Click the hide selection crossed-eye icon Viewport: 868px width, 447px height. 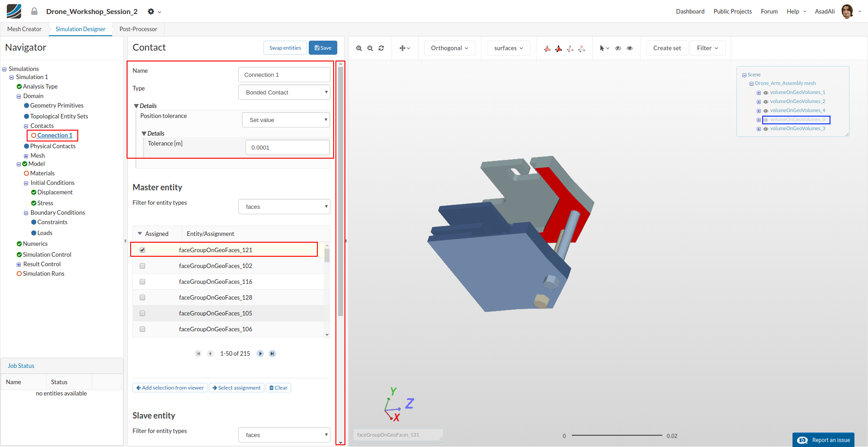pyautogui.click(x=618, y=48)
